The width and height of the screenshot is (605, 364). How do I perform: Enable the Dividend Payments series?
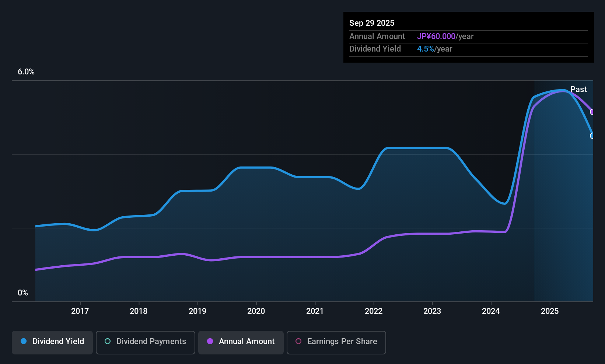pos(146,342)
